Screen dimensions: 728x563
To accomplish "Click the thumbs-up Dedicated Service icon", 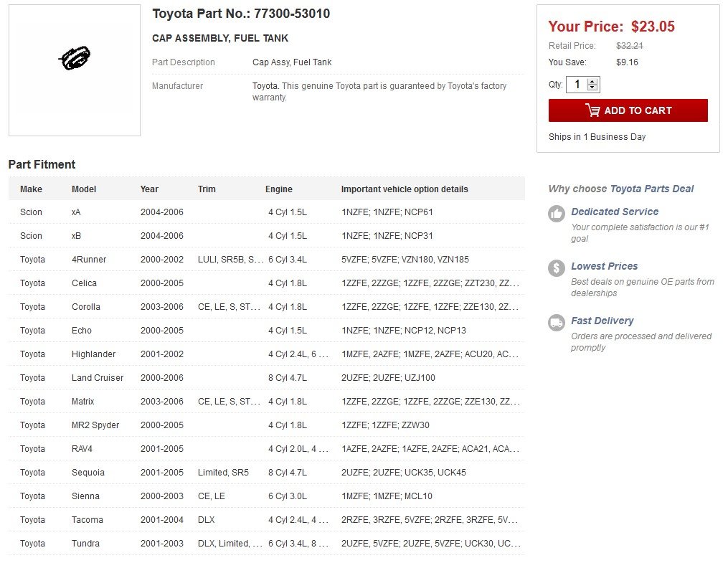I will point(556,214).
